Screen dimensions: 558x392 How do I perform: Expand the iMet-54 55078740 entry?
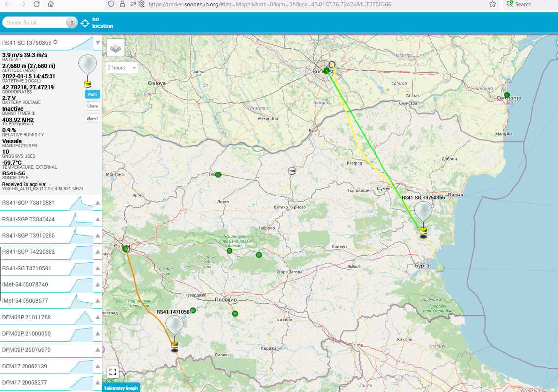pyautogui.click(x=98, y=285)
